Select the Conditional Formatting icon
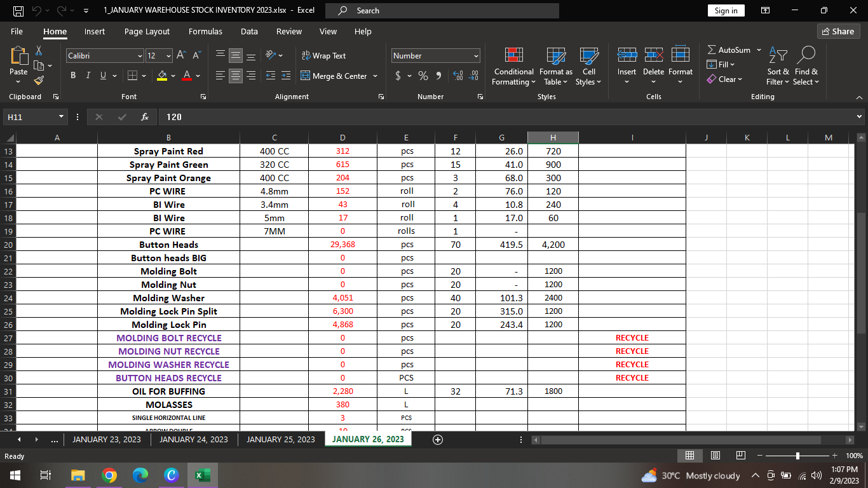The height and width of the screenshot is (488, 868). [514, 56]
